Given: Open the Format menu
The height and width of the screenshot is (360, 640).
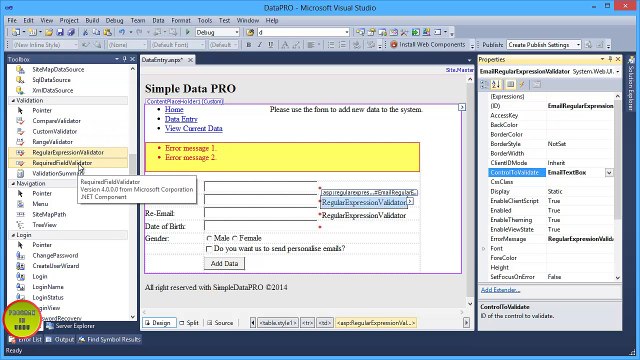Looking at the screenshot, I should [181, 20].
